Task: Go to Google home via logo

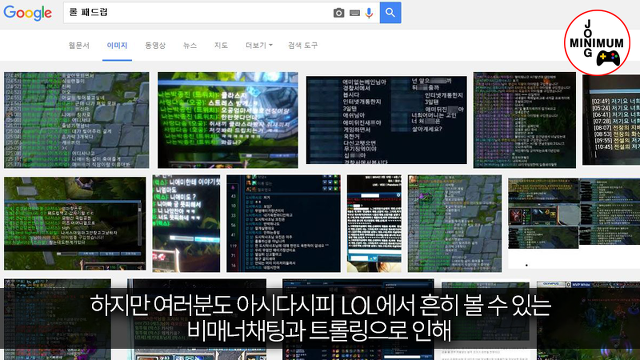Action: (28, 13)
